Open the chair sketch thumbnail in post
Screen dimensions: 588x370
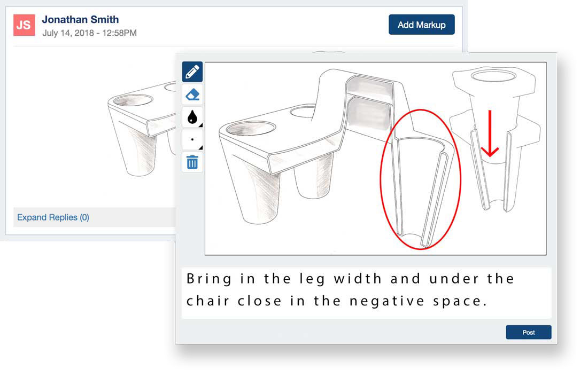pos(142,129)
